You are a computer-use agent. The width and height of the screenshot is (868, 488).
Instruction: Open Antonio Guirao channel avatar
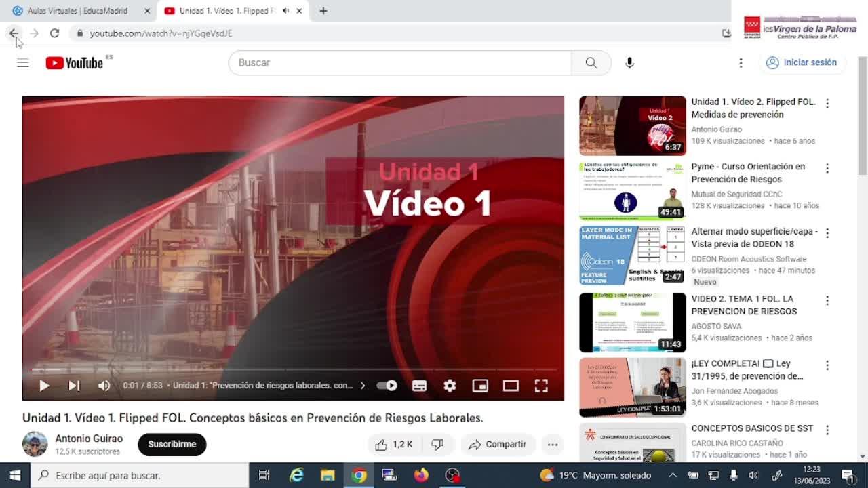pos(35,445)
